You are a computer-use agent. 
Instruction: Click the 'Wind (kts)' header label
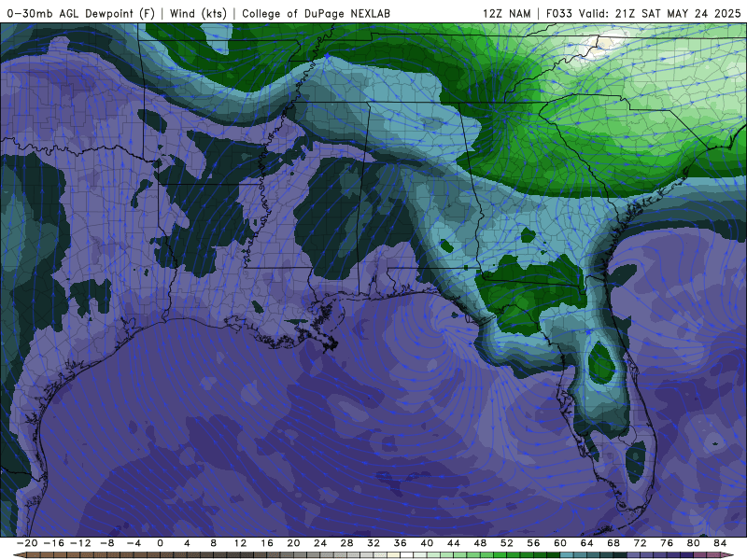pyautogui.click(x=198, y=14)
